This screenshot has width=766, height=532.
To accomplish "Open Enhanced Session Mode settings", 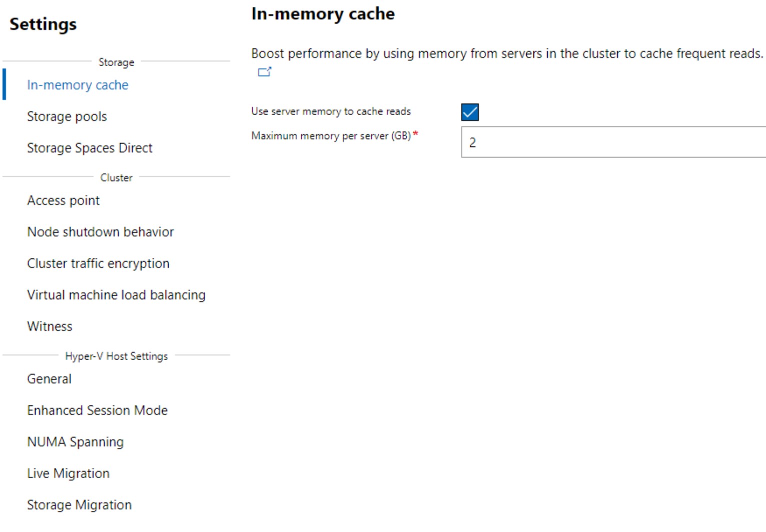I will pyautogui.click(x=97, y=410).
